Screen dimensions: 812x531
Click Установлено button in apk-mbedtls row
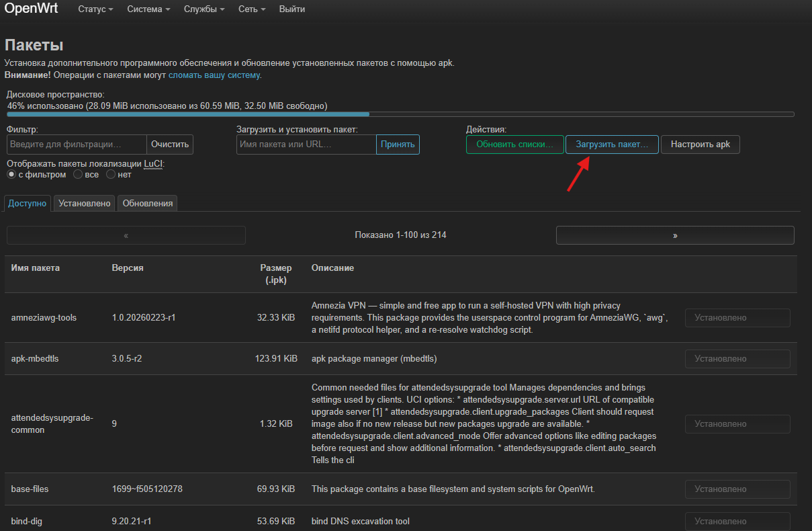click(737, 359)
